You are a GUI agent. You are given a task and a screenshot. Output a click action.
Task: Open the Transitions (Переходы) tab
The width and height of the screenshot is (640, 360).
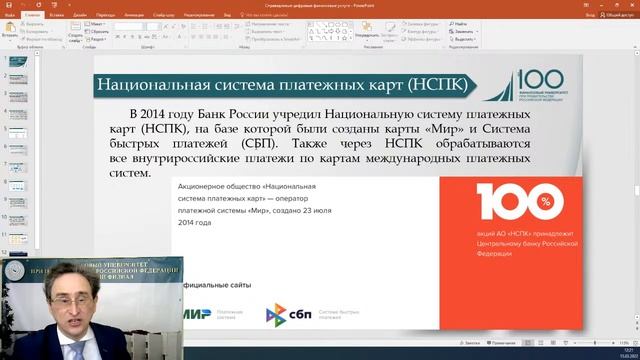[105, 15]
